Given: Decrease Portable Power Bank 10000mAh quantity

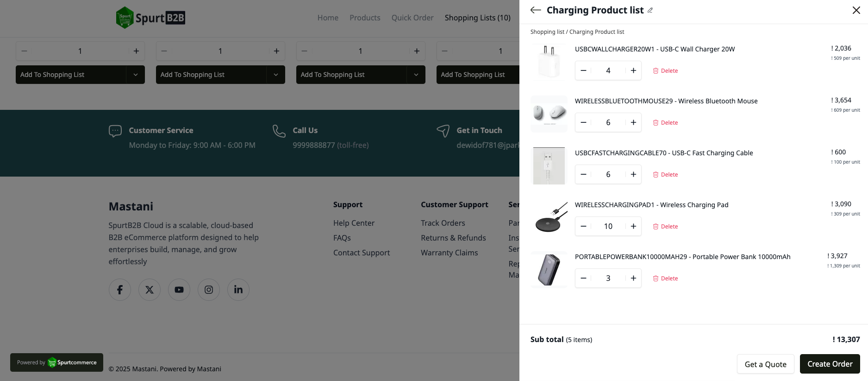Looking at the screenshot, I should click(583, 278).
